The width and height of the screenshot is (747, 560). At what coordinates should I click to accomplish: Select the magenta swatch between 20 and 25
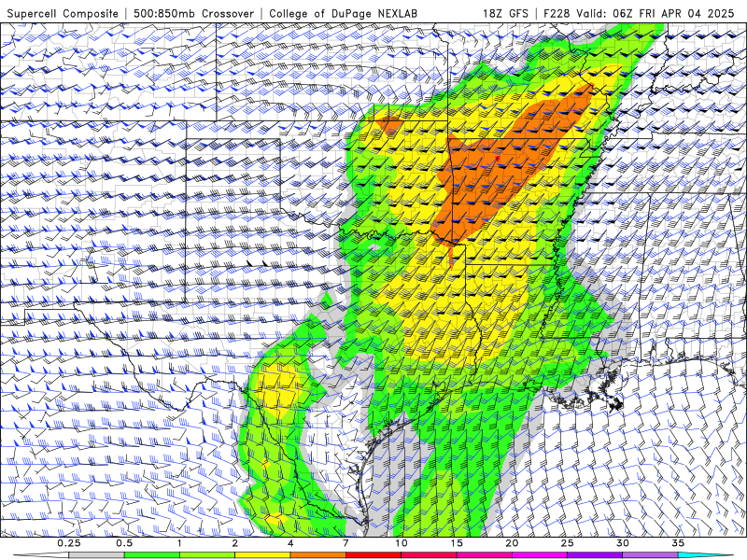click(x=540, y=555)
